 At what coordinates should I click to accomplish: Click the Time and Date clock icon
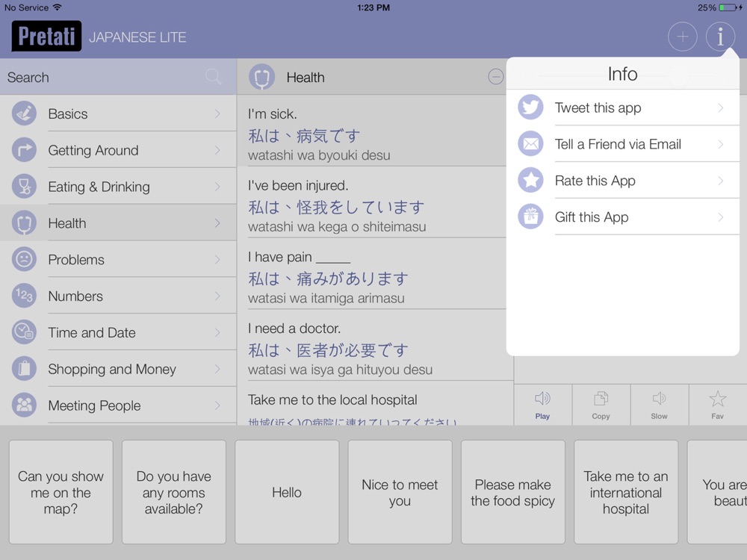pyautogui.click(x=25, y=332)
